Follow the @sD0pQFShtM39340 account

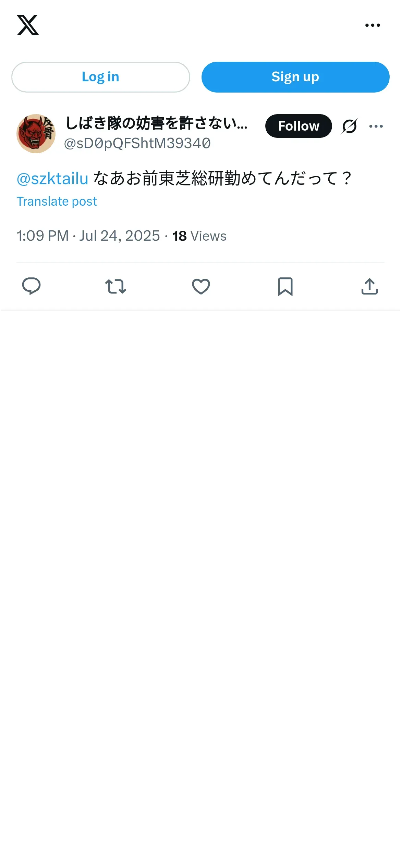[298, 126]
